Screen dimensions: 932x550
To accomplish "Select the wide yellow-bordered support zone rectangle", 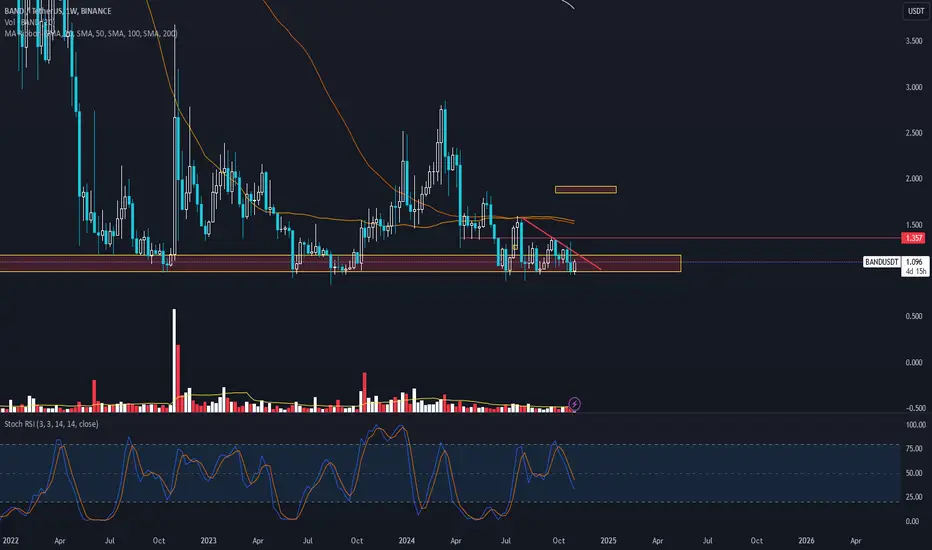I will (341, 263).
